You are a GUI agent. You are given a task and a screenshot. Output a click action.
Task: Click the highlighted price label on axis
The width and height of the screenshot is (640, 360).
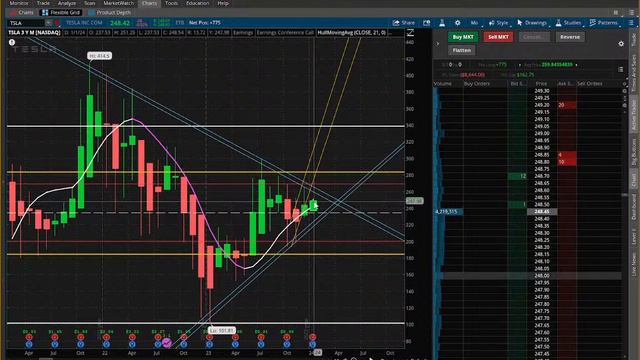pos(415,201)
